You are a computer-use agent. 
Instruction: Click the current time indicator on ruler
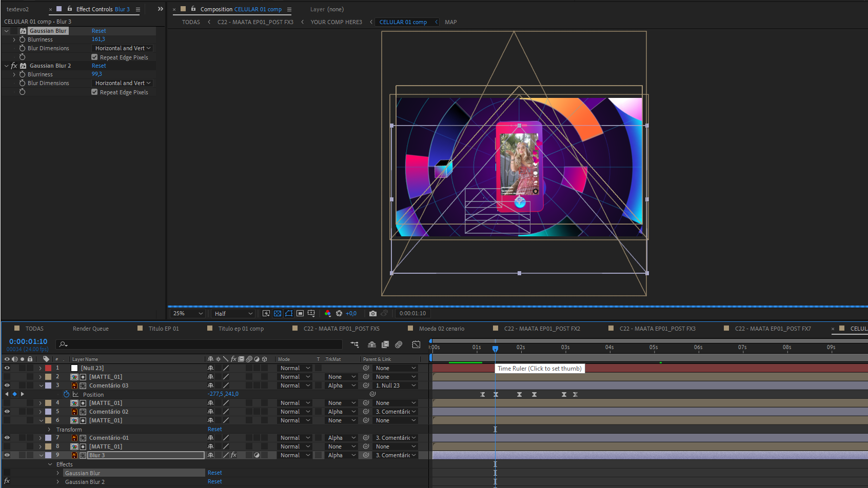coord(495,349)
